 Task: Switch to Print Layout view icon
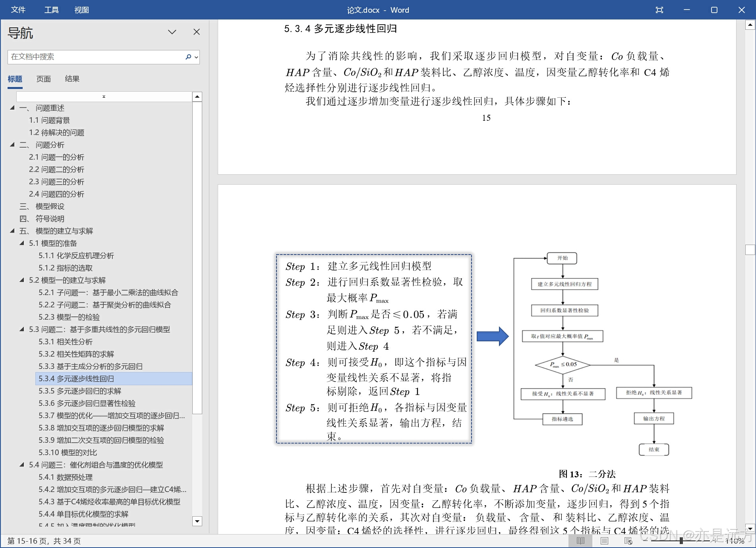pyautogui.click(x=604, y=541)
